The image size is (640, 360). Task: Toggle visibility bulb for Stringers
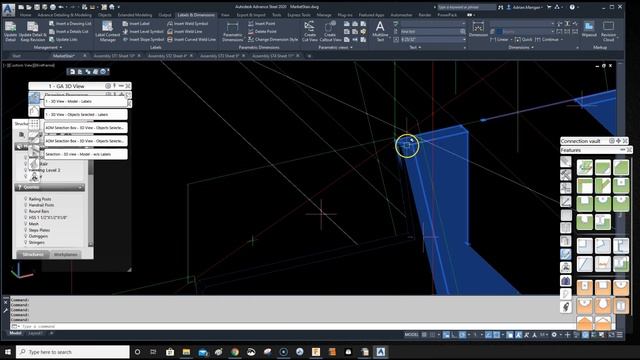25,242
